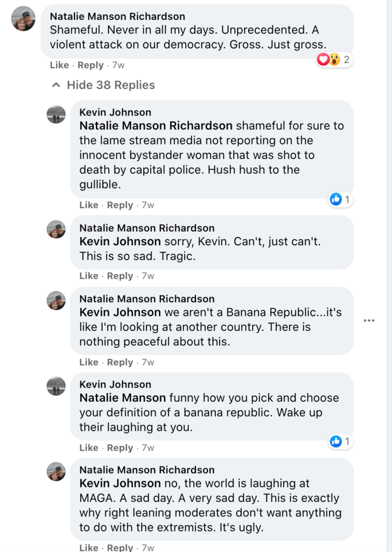
Task: Like the "sorry, Kevin. Can't" reply
Action: [89, 276]
